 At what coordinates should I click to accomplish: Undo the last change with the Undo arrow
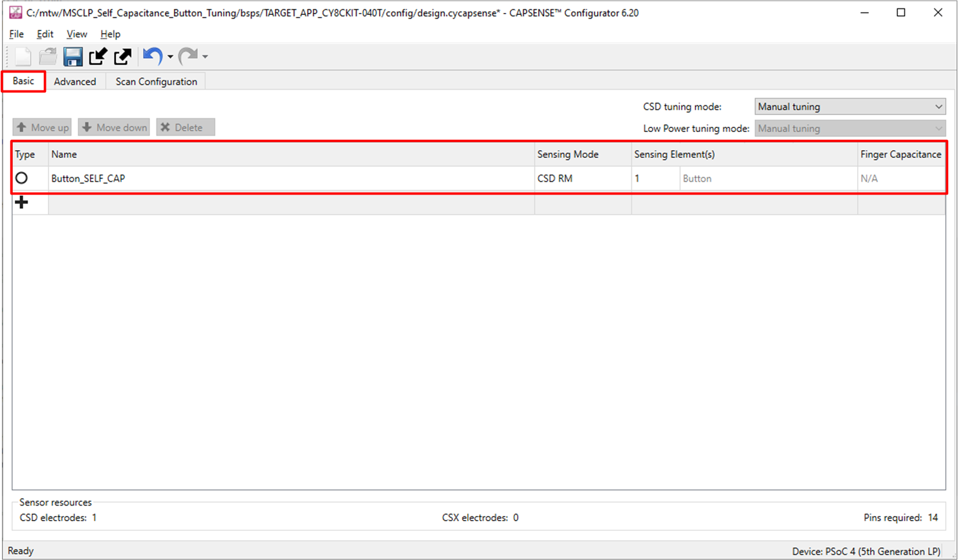click(153, 57)
